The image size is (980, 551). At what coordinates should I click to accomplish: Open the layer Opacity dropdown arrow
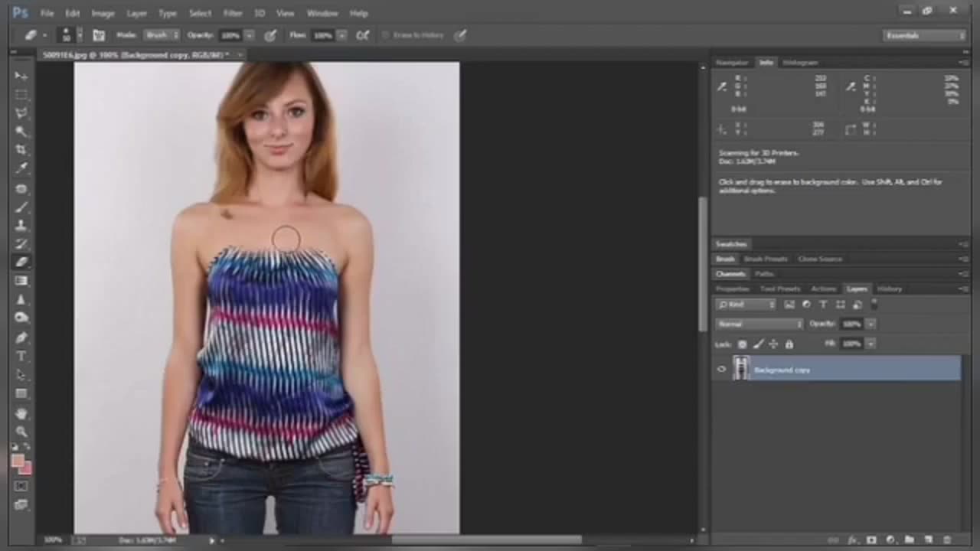click(x=871, y=324)
